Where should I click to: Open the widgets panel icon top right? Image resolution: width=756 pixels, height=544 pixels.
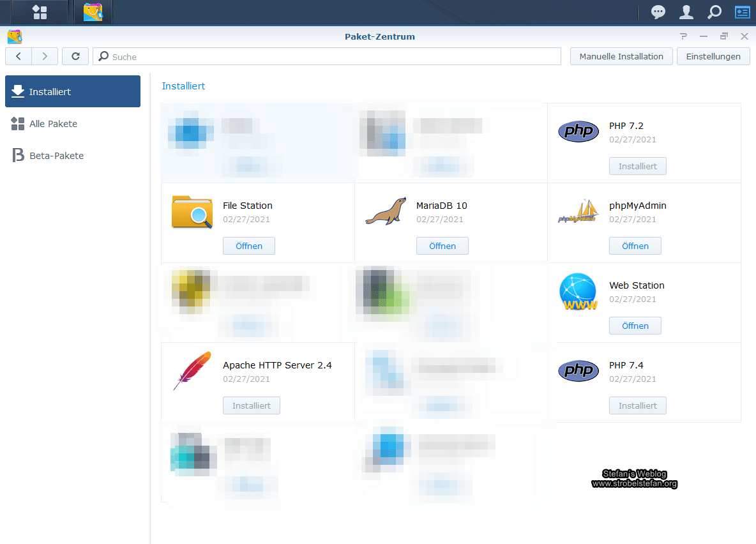[742, 12]
